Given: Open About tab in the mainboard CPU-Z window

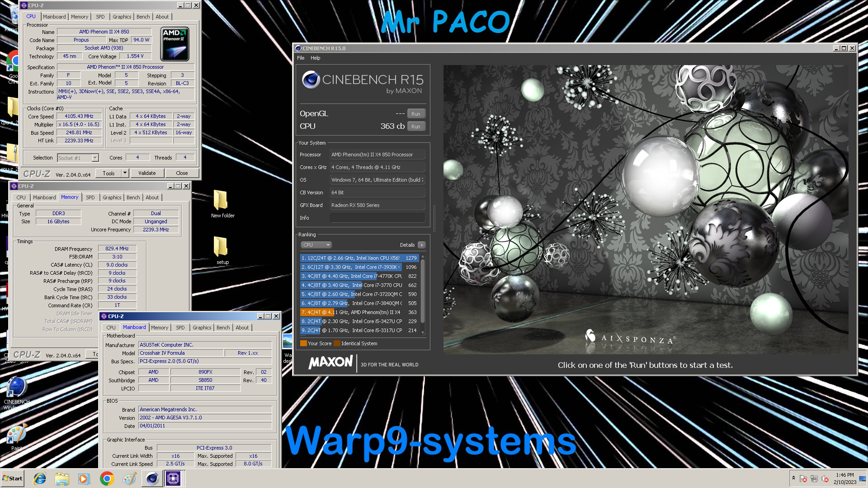Looking at the screenshot, I should tap(242, 328).
